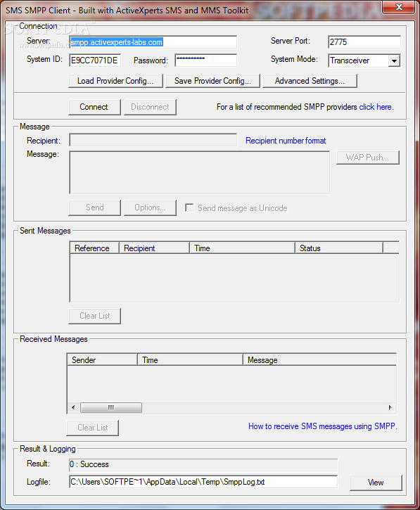Screen dimensions: 420x510
Task: Click the Server Port field
Action: [364, 42]
